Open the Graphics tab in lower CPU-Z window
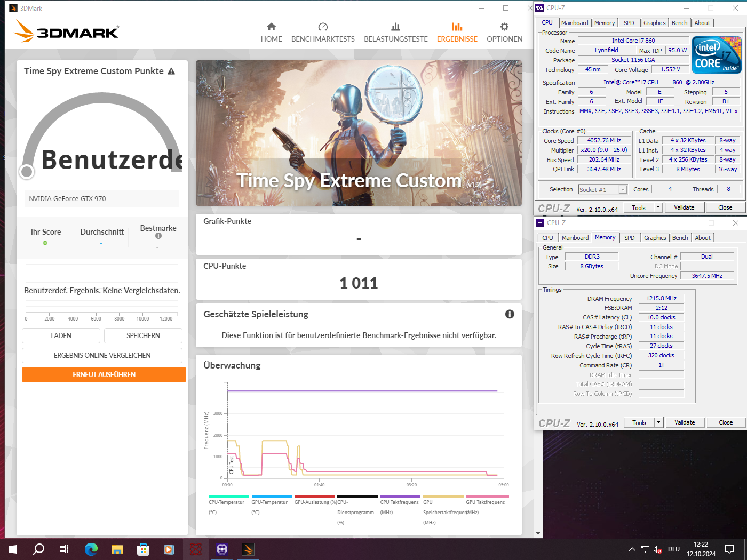This screenshot has width=747, height=560. 655,238
